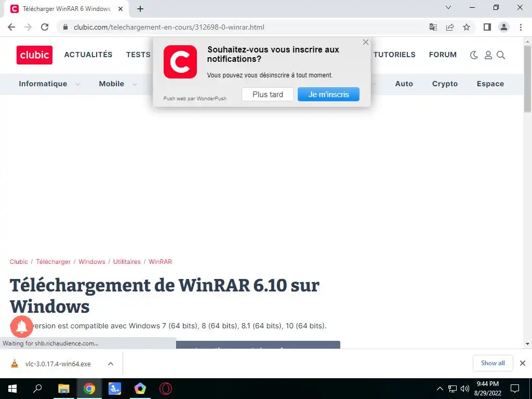Viewport: 532px width, 399px height.
Task: Click the red bell notification icon
Action: coord(22,326)
